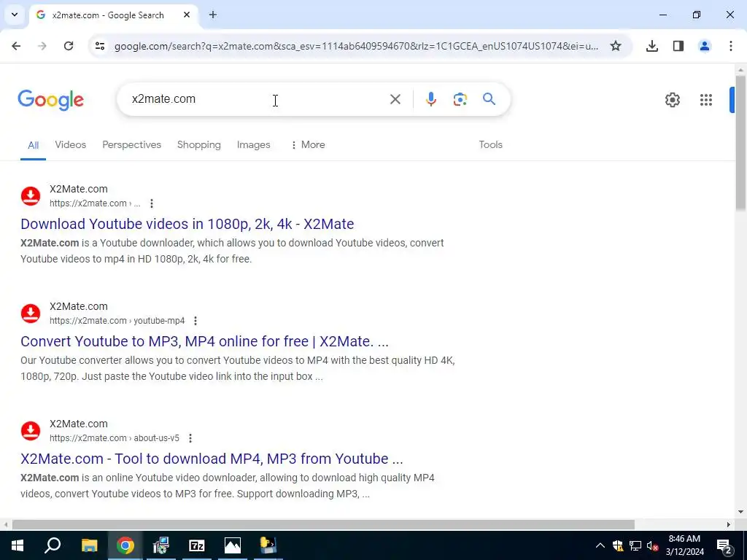
Task: Open about-result menu for first x2mate.com result
Action: pyautogui.click(x=152, y=203)
